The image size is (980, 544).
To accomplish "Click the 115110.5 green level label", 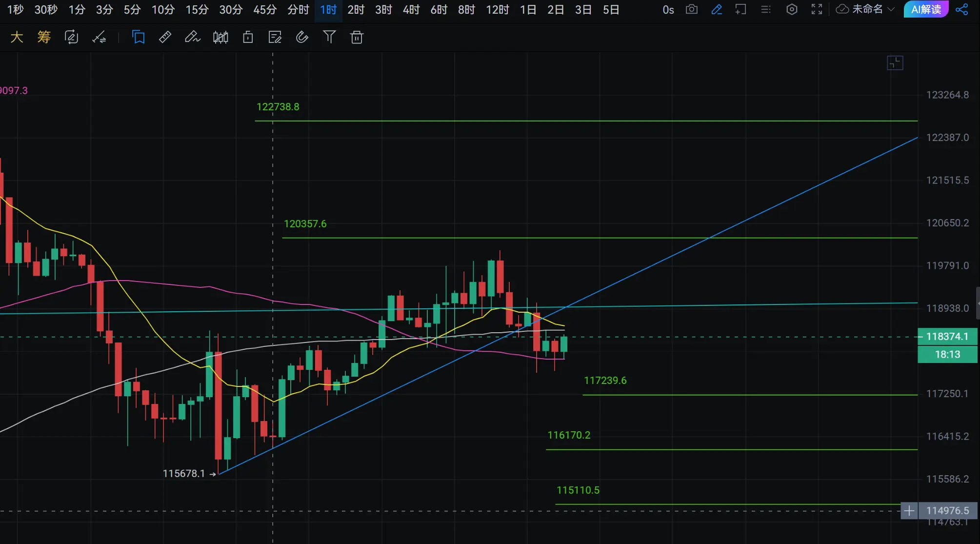I will pos(578,490).
